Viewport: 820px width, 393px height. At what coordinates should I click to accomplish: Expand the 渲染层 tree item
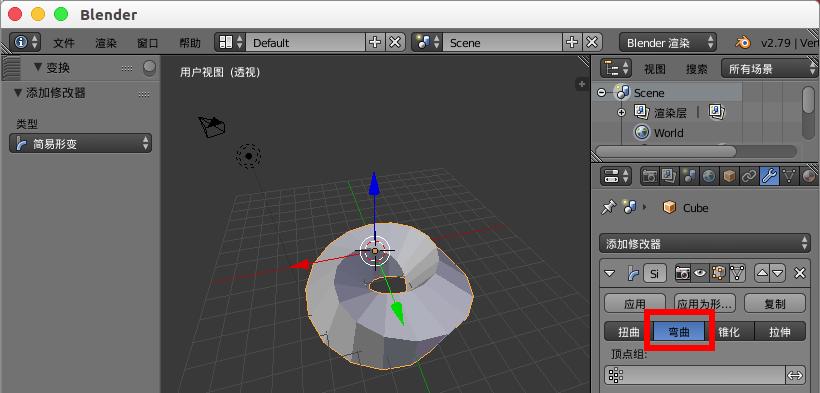(x=621, y=112)
